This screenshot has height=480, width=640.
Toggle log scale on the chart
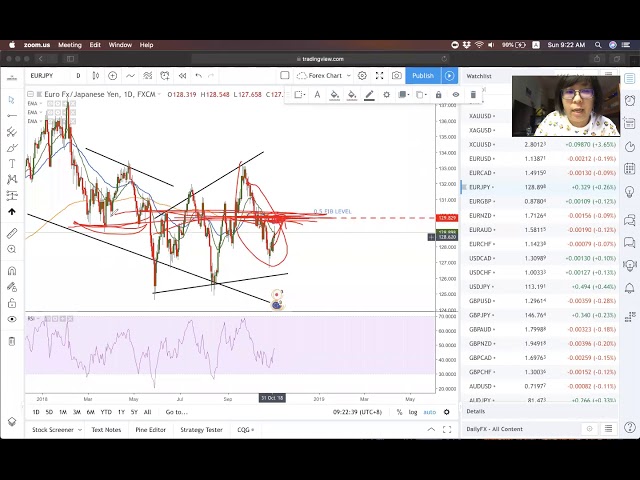pyautogui.click(x=413, y=412)
